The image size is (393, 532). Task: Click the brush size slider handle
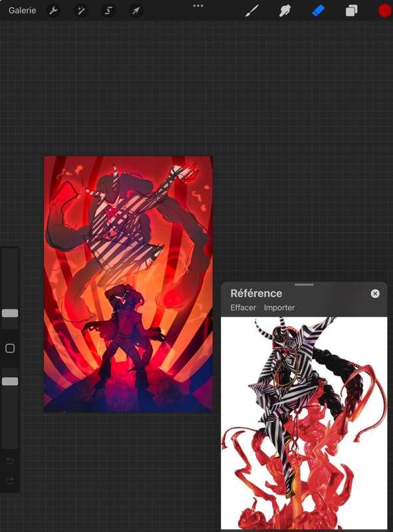click(10, 313)
